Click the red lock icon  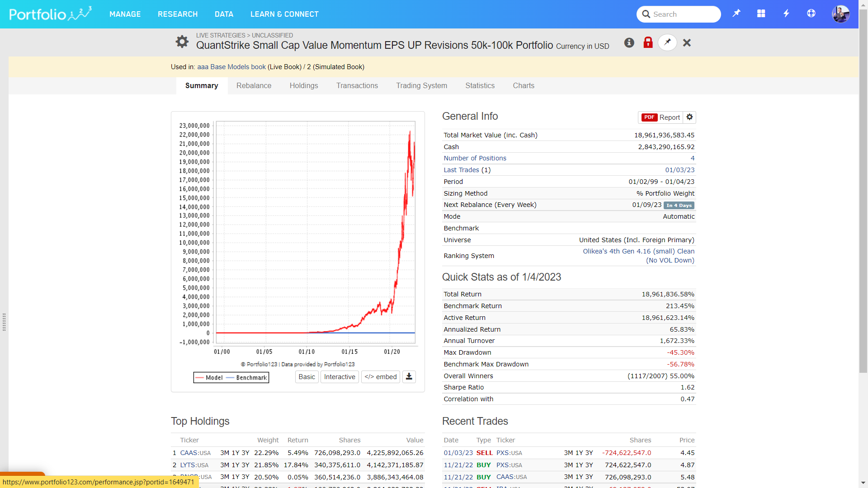click(648, 42)
